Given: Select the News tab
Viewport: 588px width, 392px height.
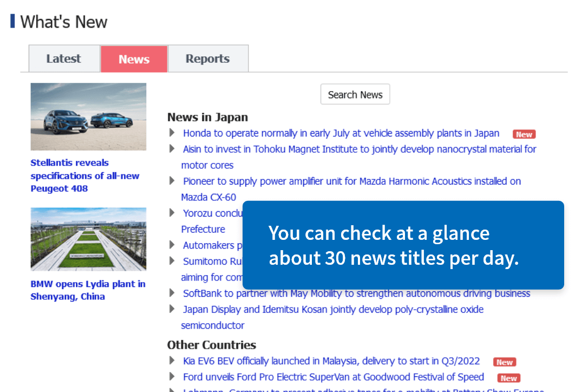Looking at the screenshot, I should point(134,59).
